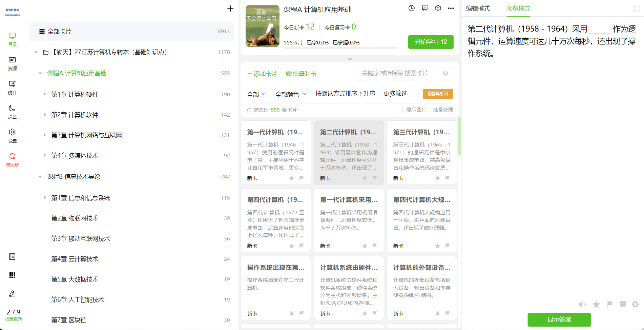Star the 第二代计算机（19... card
Viewport: 644px width, 330px height.
[x=365, y=178]
